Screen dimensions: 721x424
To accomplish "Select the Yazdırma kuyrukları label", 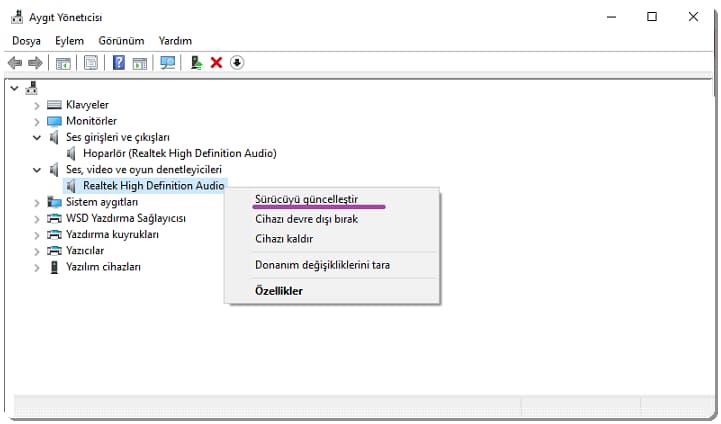I will [113, 235].
